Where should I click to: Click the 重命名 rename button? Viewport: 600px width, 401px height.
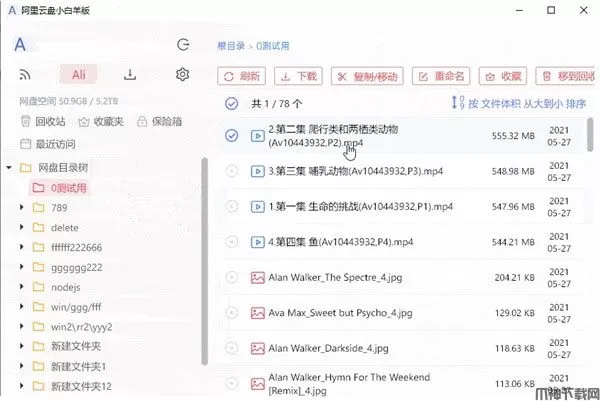coord(441,77)
